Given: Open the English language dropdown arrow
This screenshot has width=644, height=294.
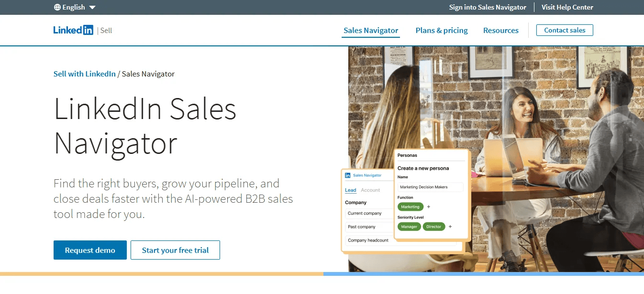Looking at the screenshot, I should [x=92, y=7].
